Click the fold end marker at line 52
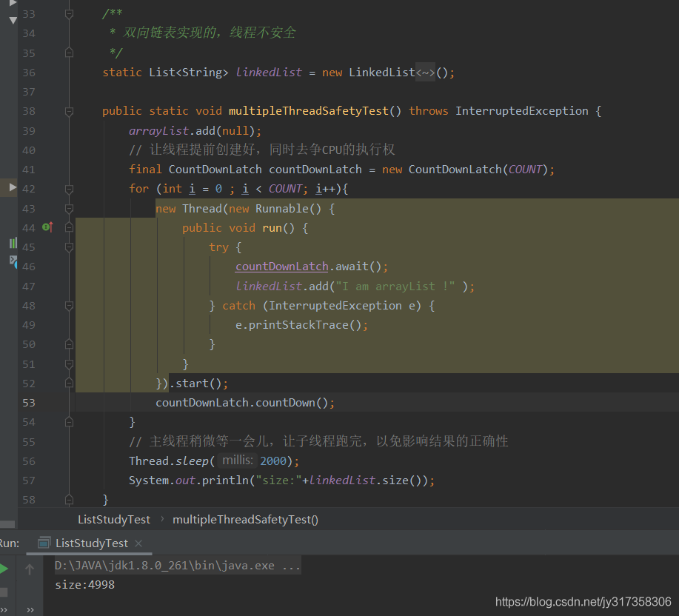Viewport: 679px width, 616px height. click(x=69, y=383)
